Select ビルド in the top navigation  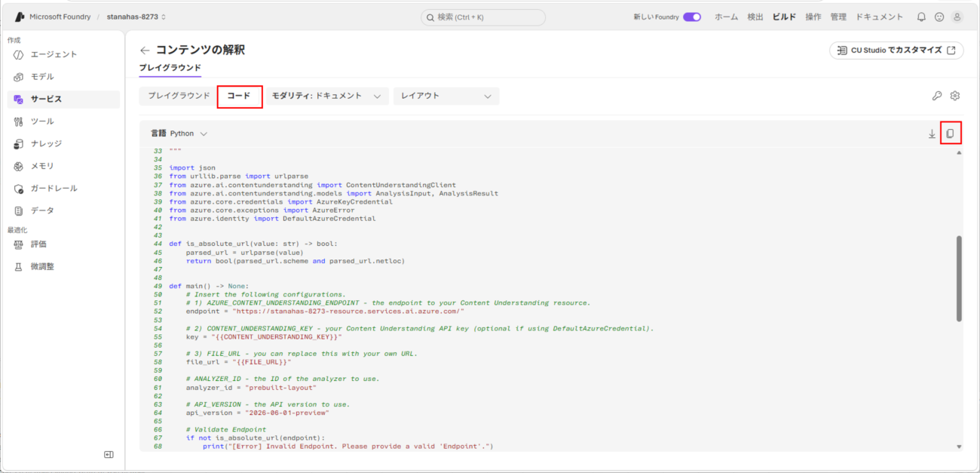coord(784,17)
